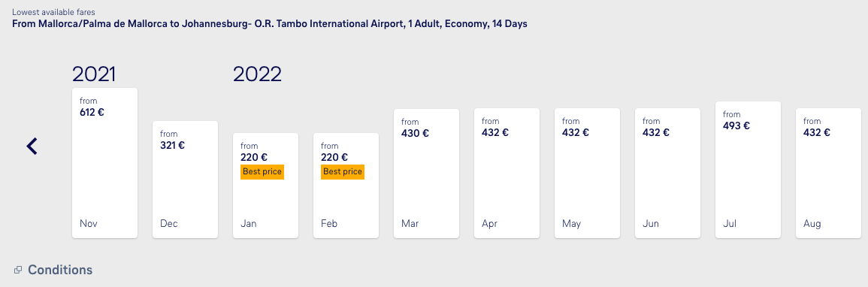
Task: Click the Best price badge in February
Action: tap(343, 172)
